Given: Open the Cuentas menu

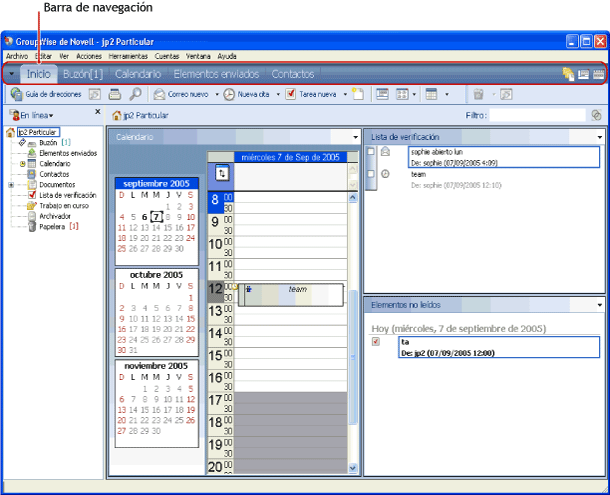Looking at the screenshot, I should pyautogui.click(x=167, y=56).
